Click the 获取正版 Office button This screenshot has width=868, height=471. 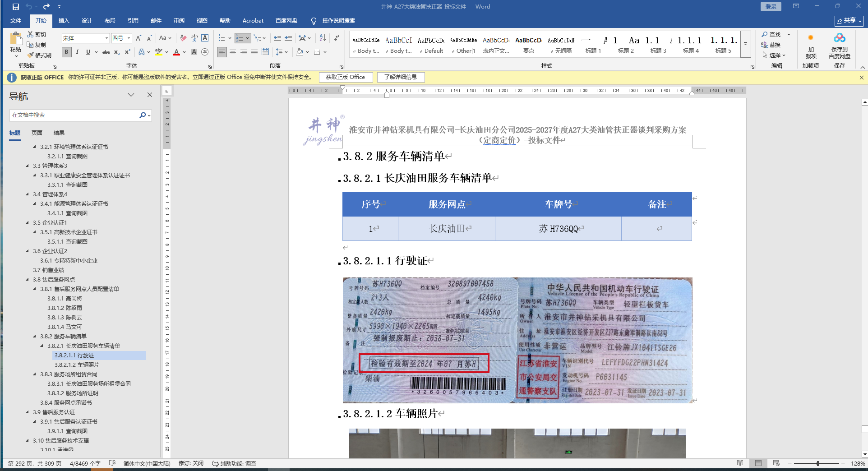[x=346, y=77]
